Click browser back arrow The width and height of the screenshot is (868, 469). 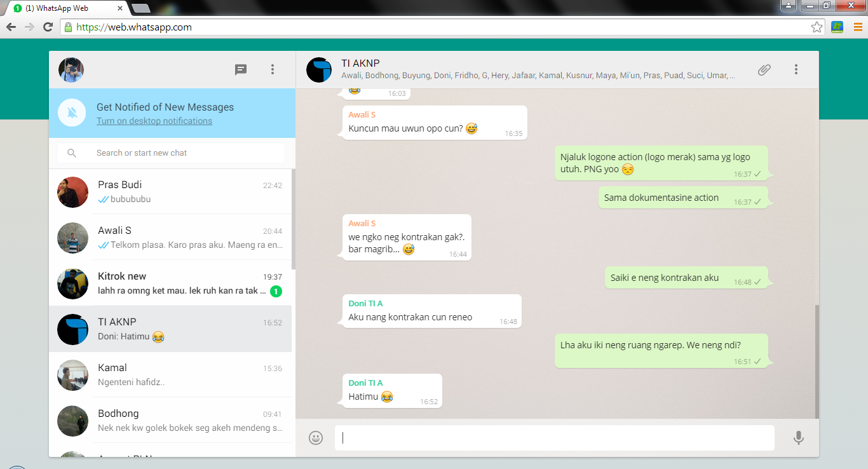coord(11,27)
